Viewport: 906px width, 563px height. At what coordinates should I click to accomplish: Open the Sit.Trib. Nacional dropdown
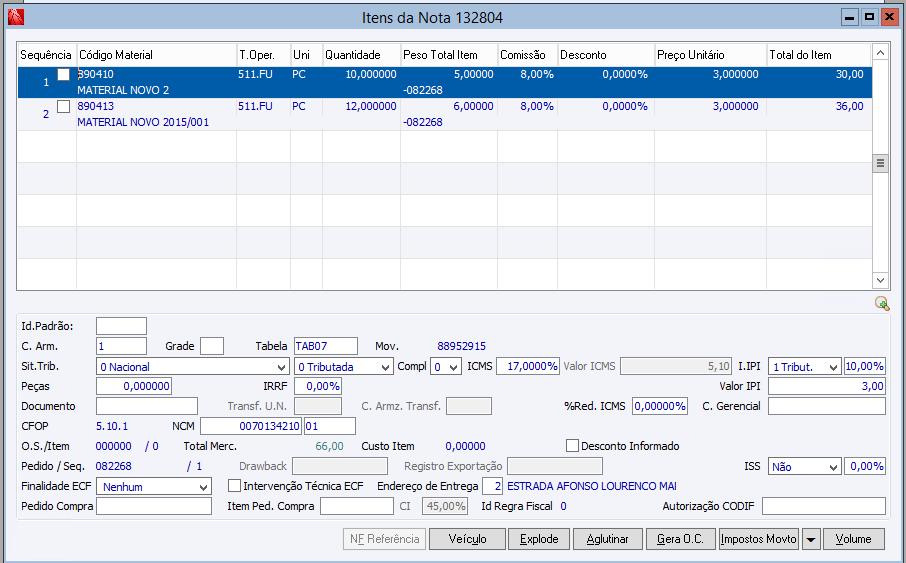click(280, 367)
